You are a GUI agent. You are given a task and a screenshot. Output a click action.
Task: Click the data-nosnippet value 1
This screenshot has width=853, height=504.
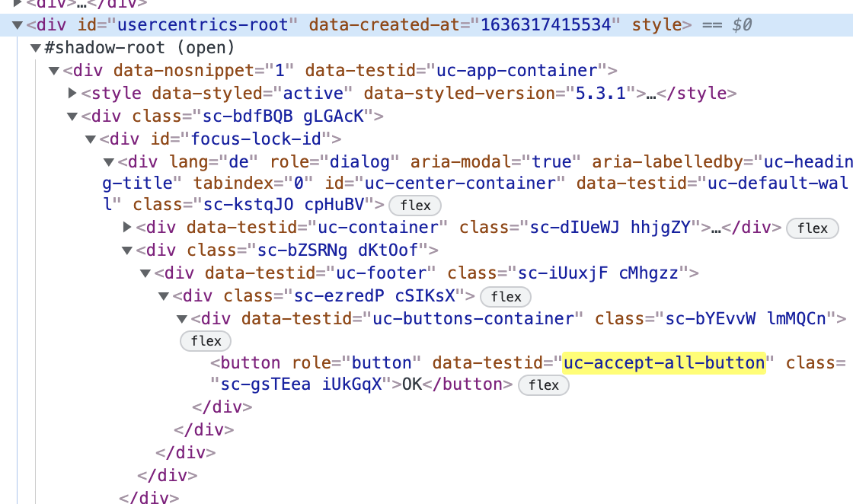pos(280,71)
